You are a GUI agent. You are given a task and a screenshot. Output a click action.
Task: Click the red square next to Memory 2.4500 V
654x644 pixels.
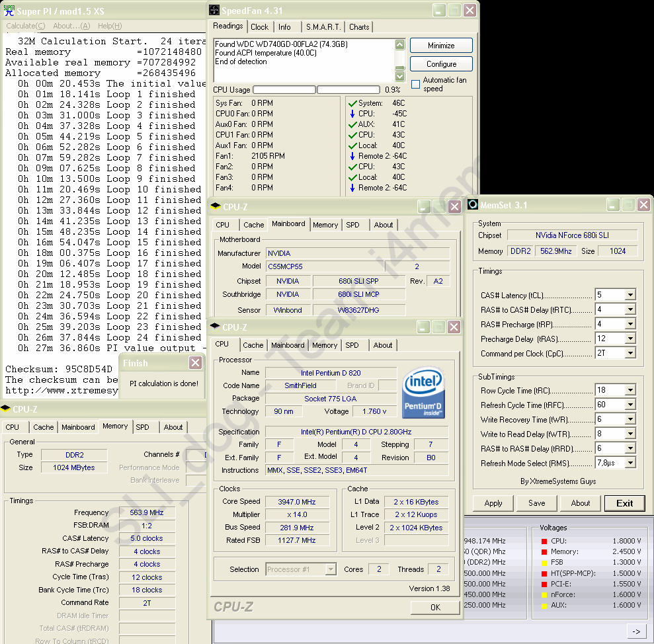click(x=544, y=552)
